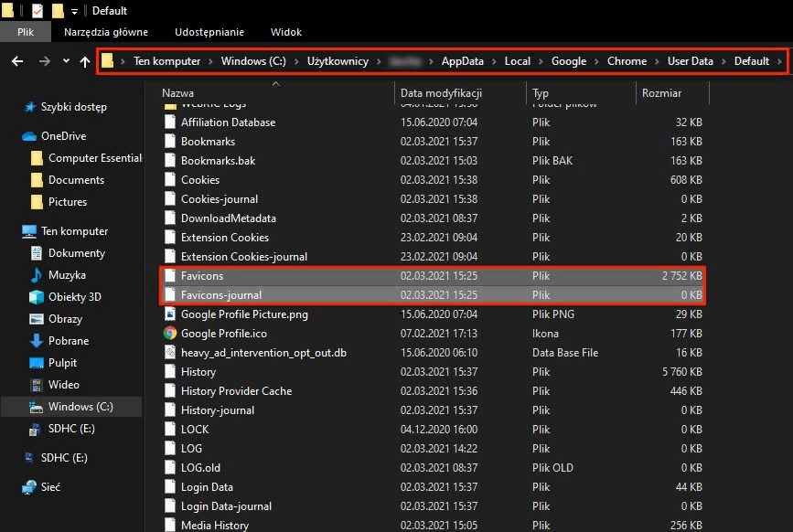This screenshot has height=532, width=793.
Task: Select the Media History file
Action: 215,526
